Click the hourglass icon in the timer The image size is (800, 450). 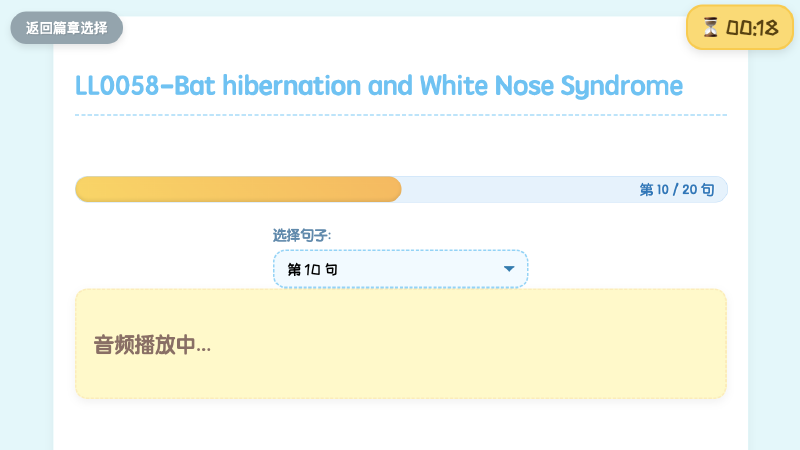click(x=710, y=28)
